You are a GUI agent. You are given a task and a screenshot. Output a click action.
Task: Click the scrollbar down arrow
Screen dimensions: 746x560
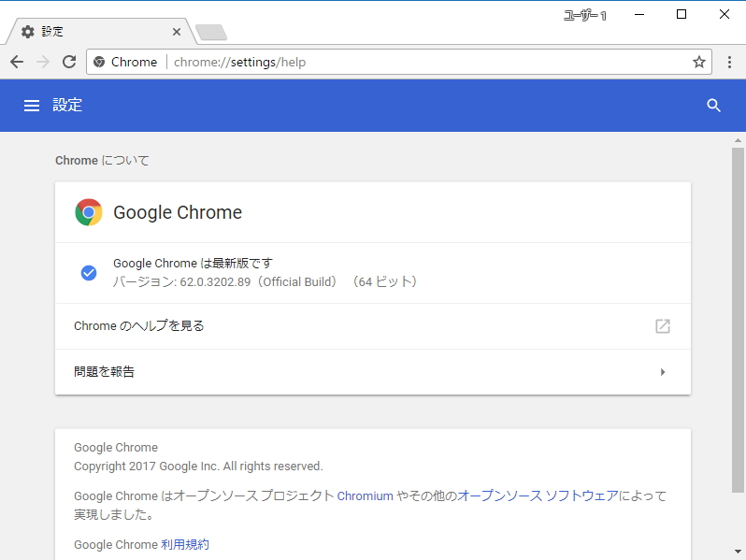pyautogui.click(x=738, y=552)
